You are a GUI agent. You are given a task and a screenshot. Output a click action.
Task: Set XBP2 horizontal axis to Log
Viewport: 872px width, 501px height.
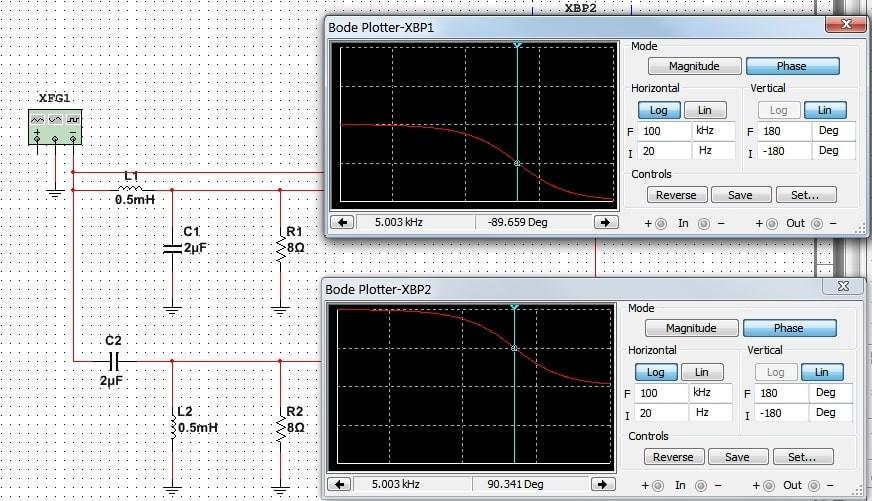(x=656, y=372)
